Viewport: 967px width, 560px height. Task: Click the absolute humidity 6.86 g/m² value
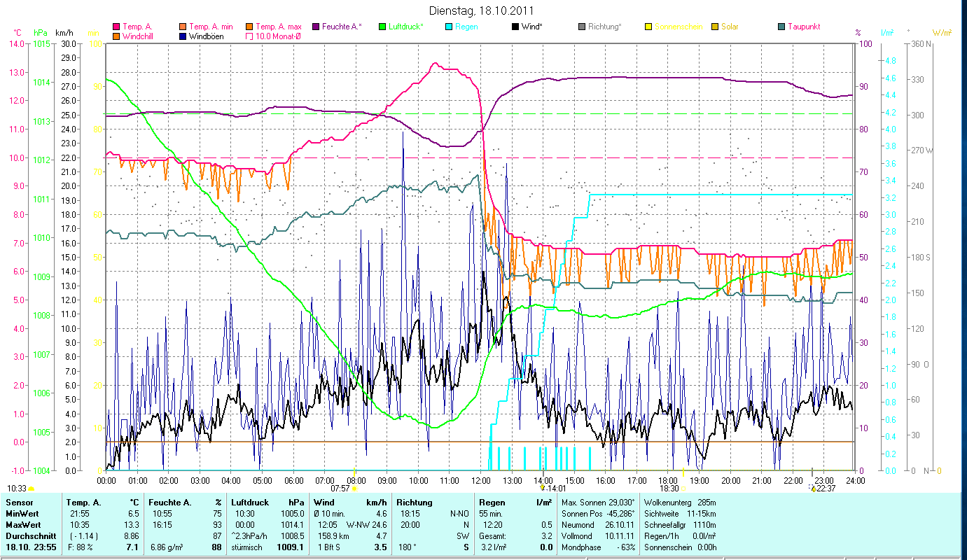pos(165,547)
